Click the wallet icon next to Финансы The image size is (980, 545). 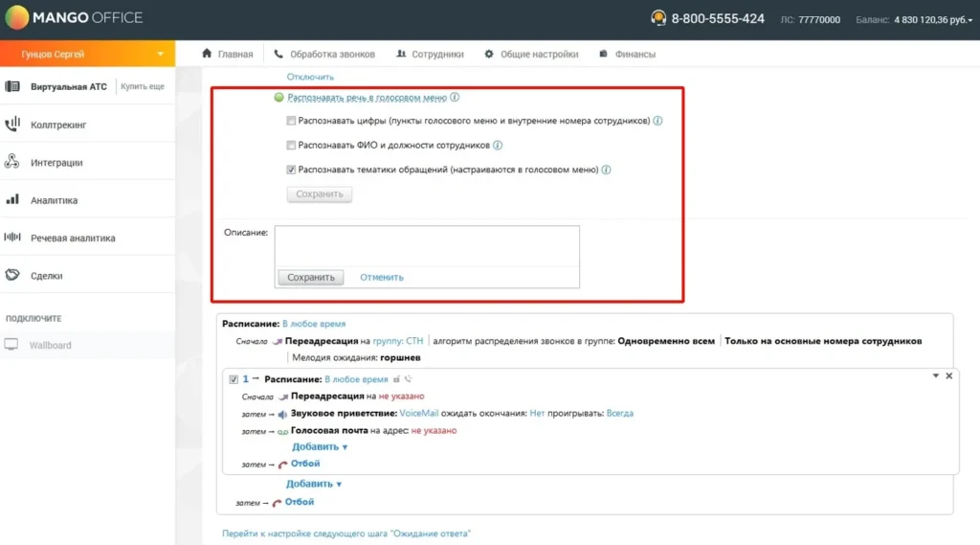pos(603,54)
